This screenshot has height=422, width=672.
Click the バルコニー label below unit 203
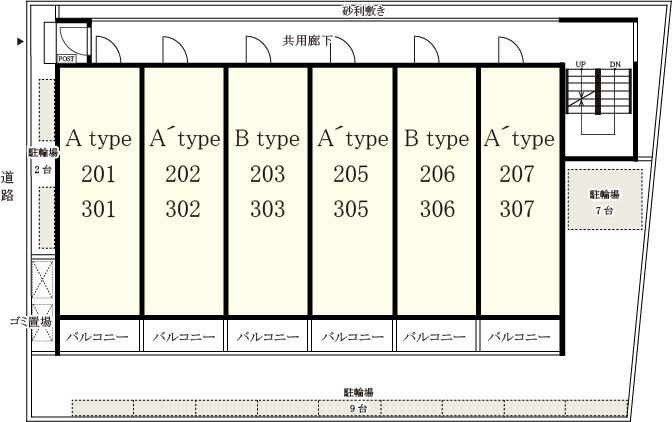coord(268,336)
